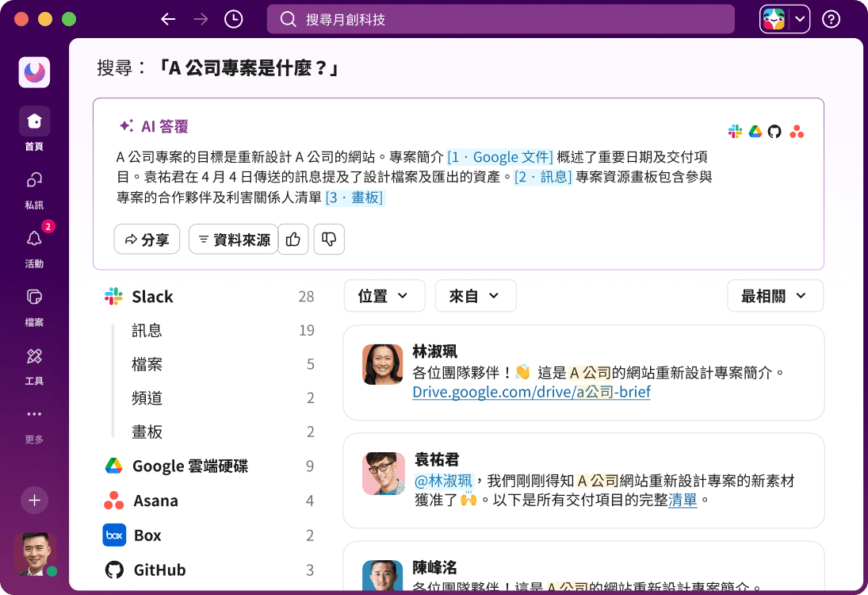This screenshot has height=595, width=868.
Task: Click the 清單 link in 袁祐君's message
Action: coord(683,501)
